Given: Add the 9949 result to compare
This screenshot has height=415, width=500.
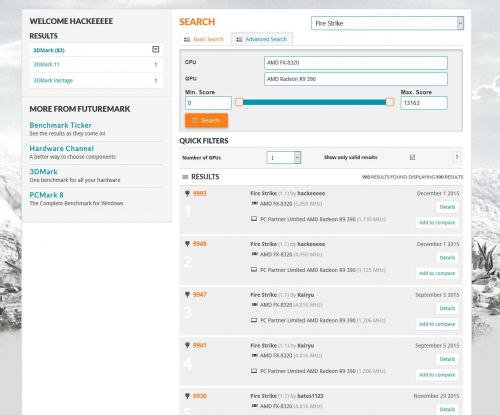Looking at the screenshot, I should pyautogui.click(x=437, y=273).
